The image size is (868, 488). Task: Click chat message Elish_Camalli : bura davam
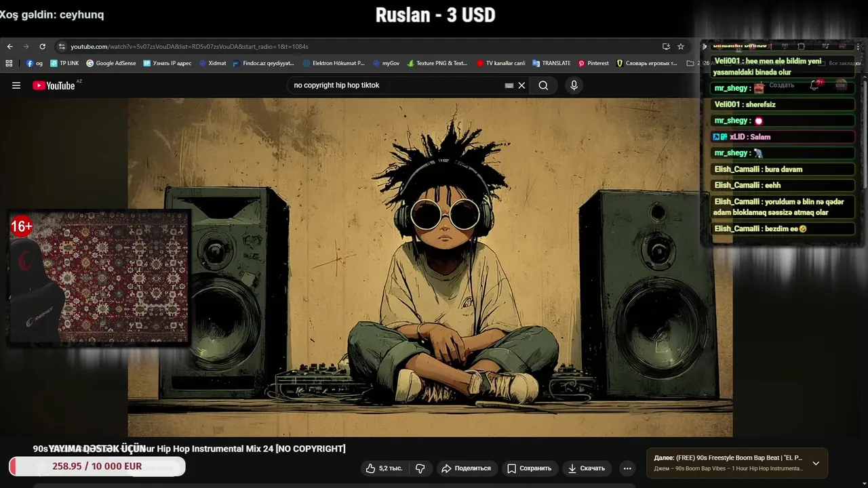click(x=783, y=169)
